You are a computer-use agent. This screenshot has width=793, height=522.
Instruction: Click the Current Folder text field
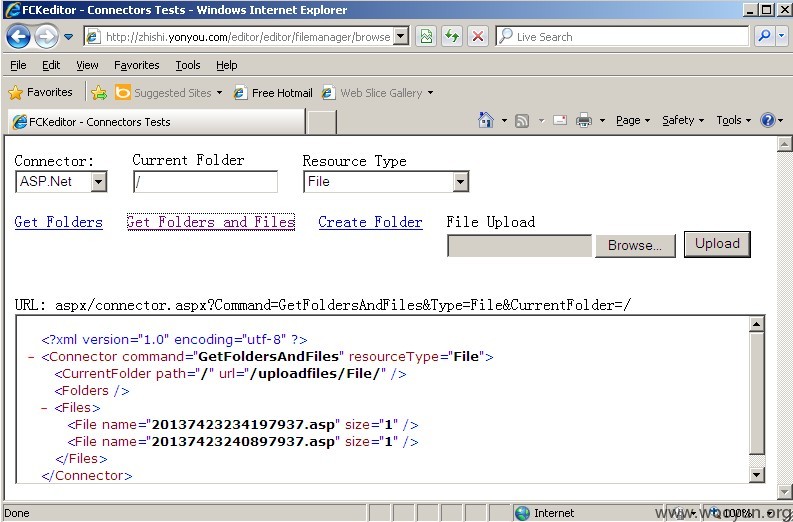(205, 182)
